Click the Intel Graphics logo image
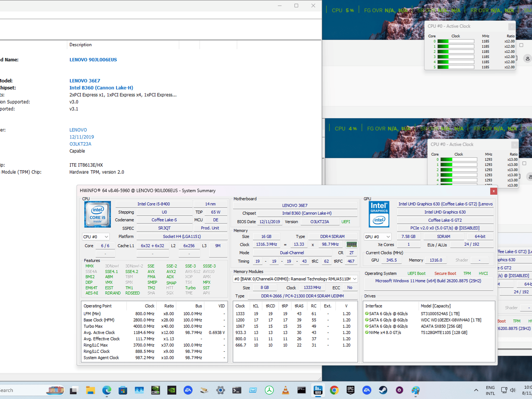 coord(379,214)
